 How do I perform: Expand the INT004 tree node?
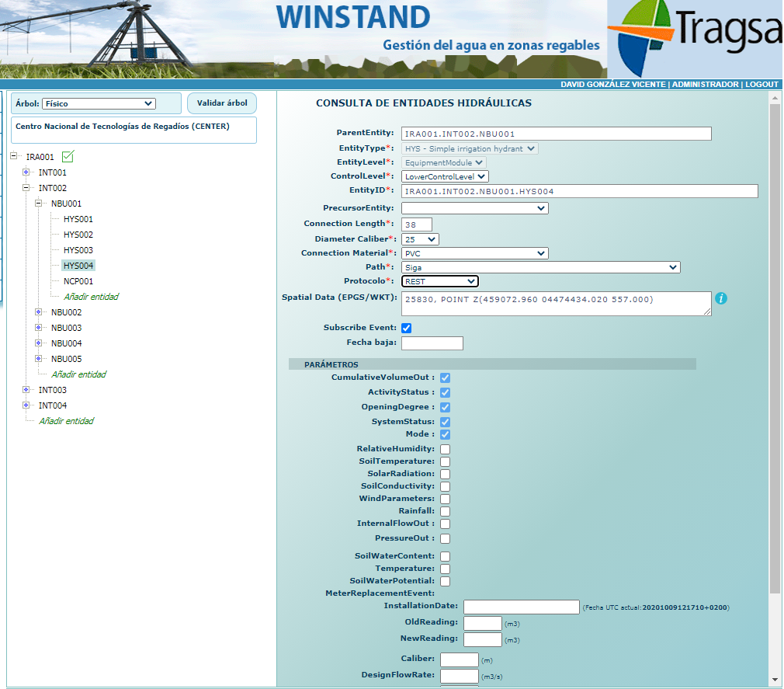[26, 405]
